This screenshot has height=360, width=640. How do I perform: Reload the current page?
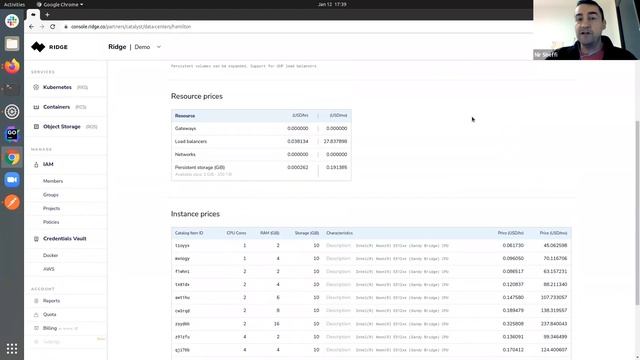click(53, 27)
